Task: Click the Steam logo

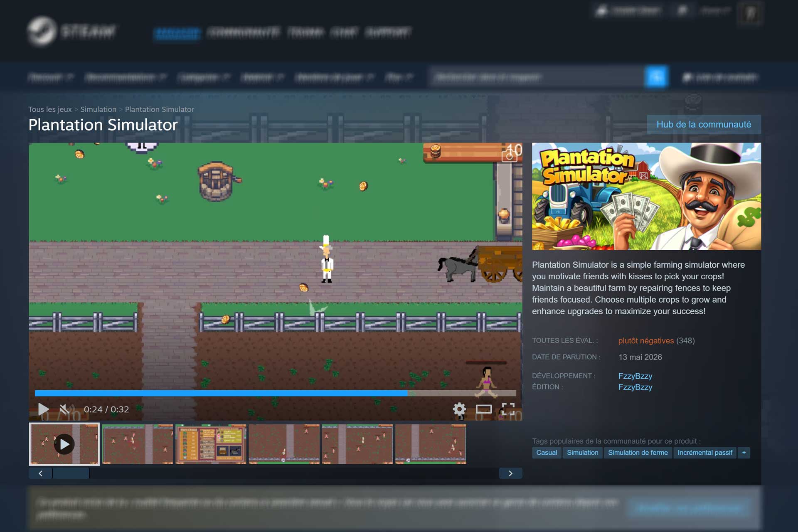Action: (x=71, y=31)
